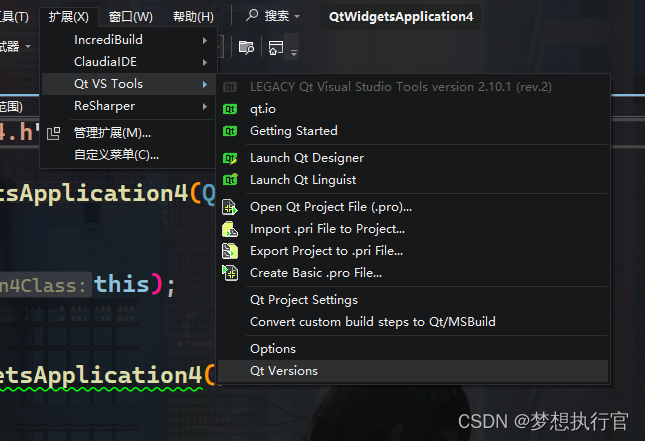Open the 扩展(X) menu
The height and width of the screenshot is (441, 645).
(69, 17)
